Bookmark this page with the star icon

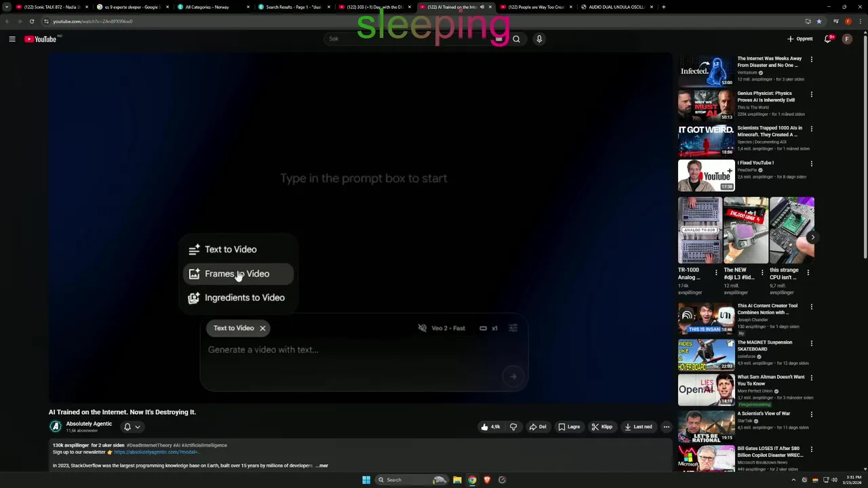818,22
